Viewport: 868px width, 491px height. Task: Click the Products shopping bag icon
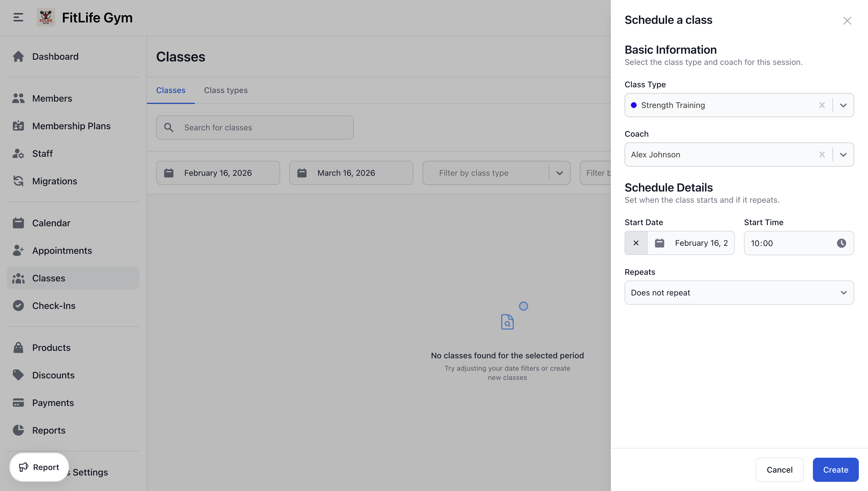pyautogui.click(x=18, y=347)
